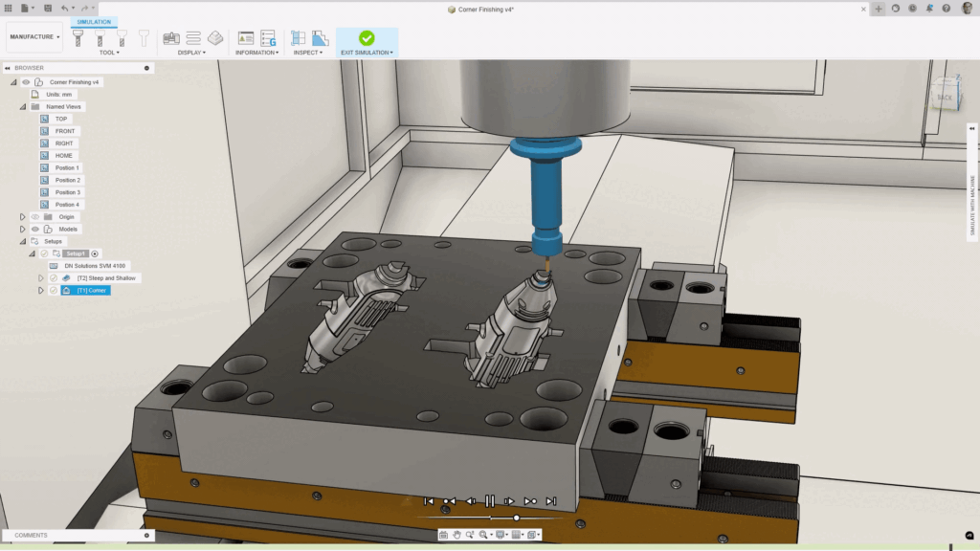Click the Save icon in the title bar

[48, 8]
